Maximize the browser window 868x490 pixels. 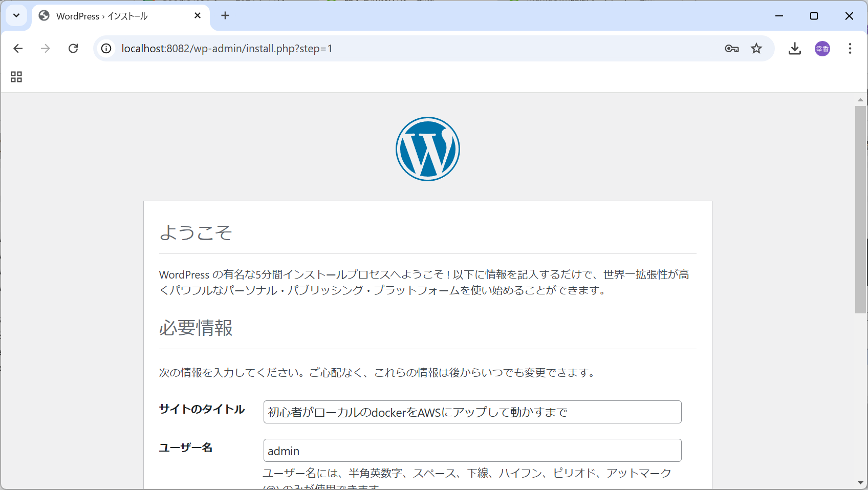pos(814,16)
